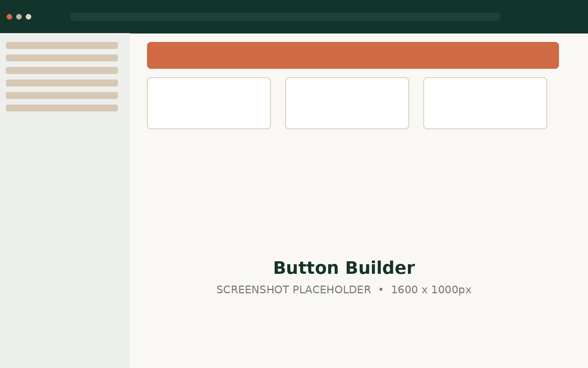Click the orange-red window control dot
Image resolution: width=588 pixels, height=368 pixels.
pyautogui.click(x=10, y=17)
